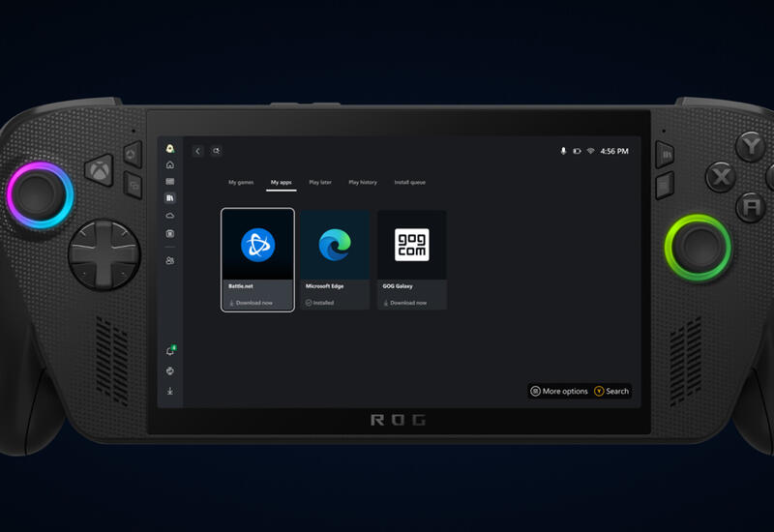Screen dimensions: 774x532
Task: Click the search icon next to the back arrow
Action: pyautogui.click(x=216, y=151)
